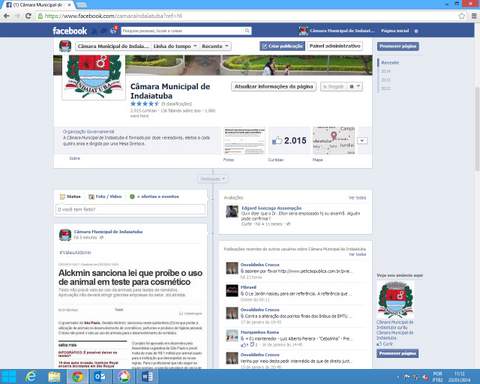Open the Destaques dropdown on timeline
The image size is (480, 384).
pyautogui.click(x=213, y=179)
